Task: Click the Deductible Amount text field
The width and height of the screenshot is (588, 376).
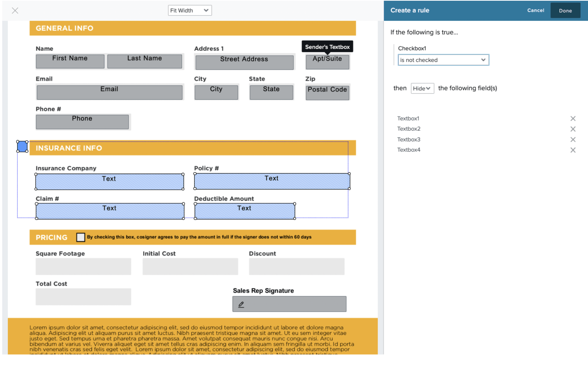Action: pyautogui.click(x=245, y=211)
